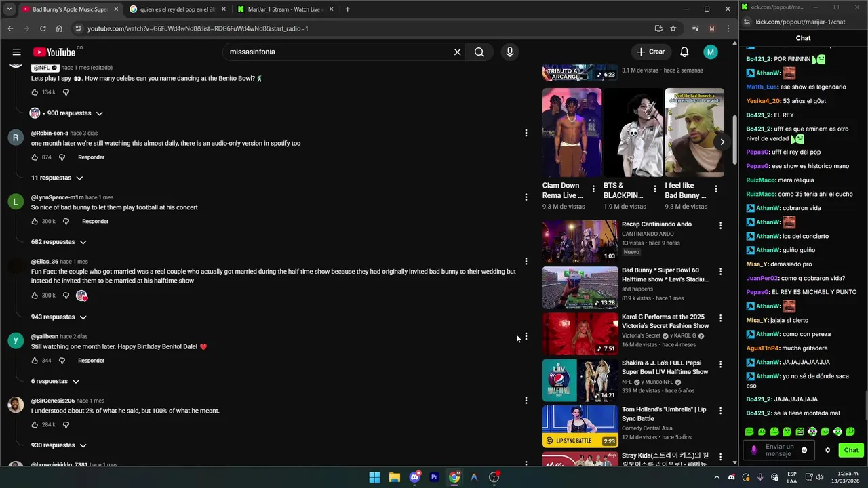
Task: Open Adobe Premiere Pro from the taskbar
Action: pyautogui.click(x=434, y=477)
